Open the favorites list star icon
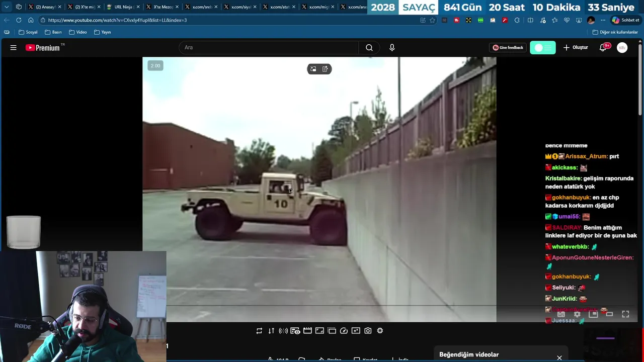Image resolution: width=644 pixels, height=362 pixels. tap(554, 20)
